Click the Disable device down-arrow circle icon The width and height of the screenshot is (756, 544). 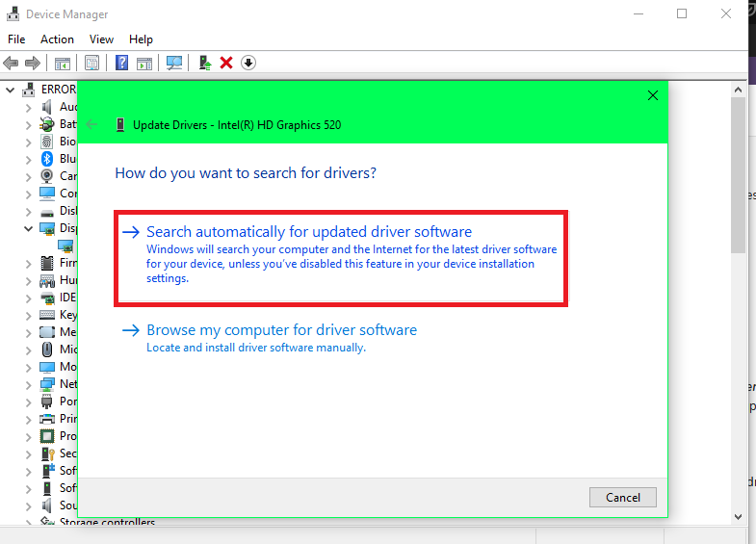click(248, 63)
